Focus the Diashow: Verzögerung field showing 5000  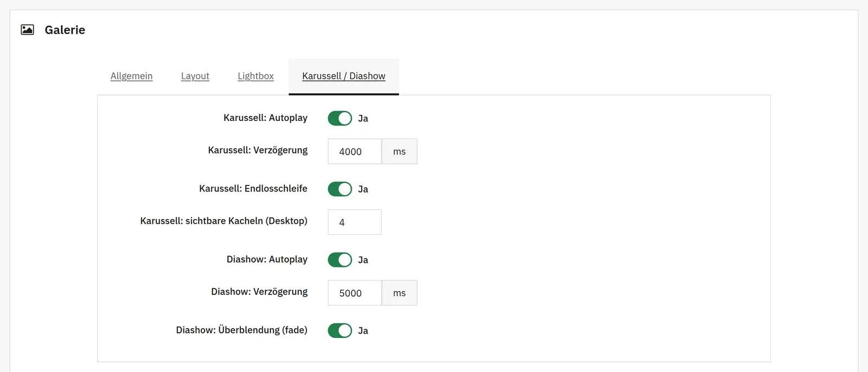pos(355,293)
